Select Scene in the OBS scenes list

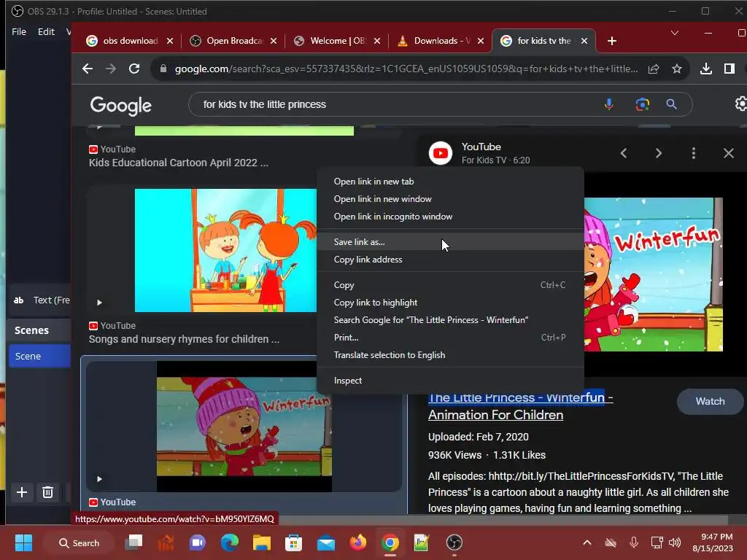click(39, 356)
